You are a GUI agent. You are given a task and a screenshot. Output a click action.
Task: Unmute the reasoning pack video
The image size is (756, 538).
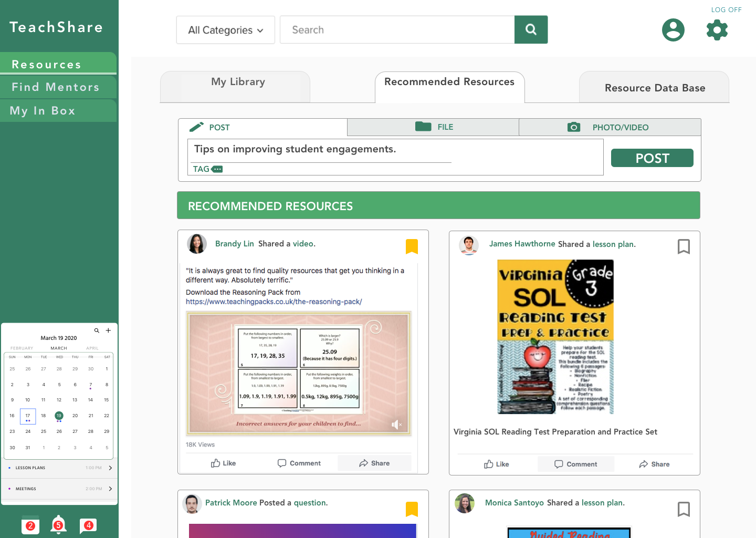coord(396,425)
